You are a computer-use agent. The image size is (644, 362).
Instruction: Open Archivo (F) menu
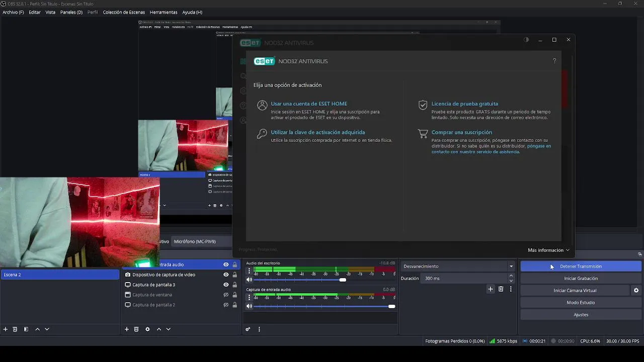coord(13,12)
